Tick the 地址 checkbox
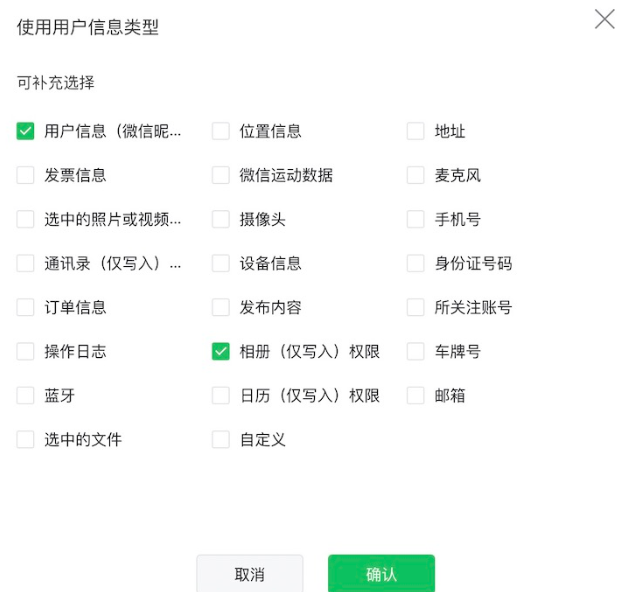The image size is (631, 592). point(416,131)
